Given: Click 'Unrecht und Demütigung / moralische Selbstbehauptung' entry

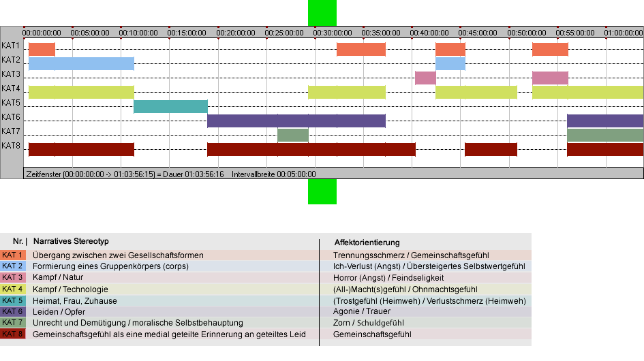Looking at the screenshot, I should 138,324.
